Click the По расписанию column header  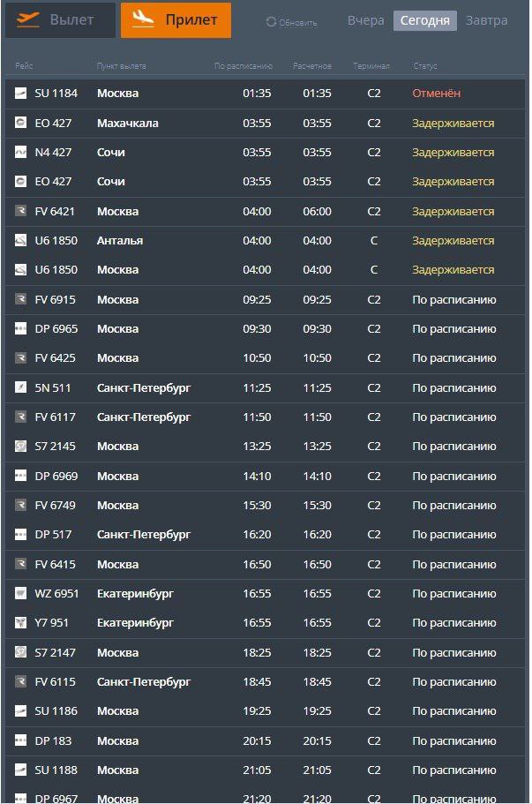(x=243, y=66)
